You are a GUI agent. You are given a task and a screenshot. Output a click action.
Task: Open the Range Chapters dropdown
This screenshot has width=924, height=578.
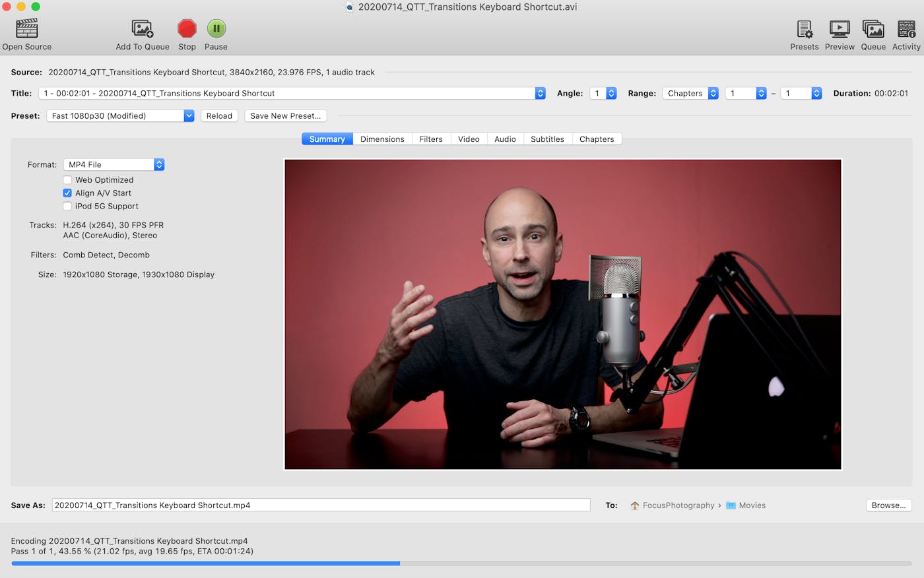pyautogui.click(x=690, y=94)
